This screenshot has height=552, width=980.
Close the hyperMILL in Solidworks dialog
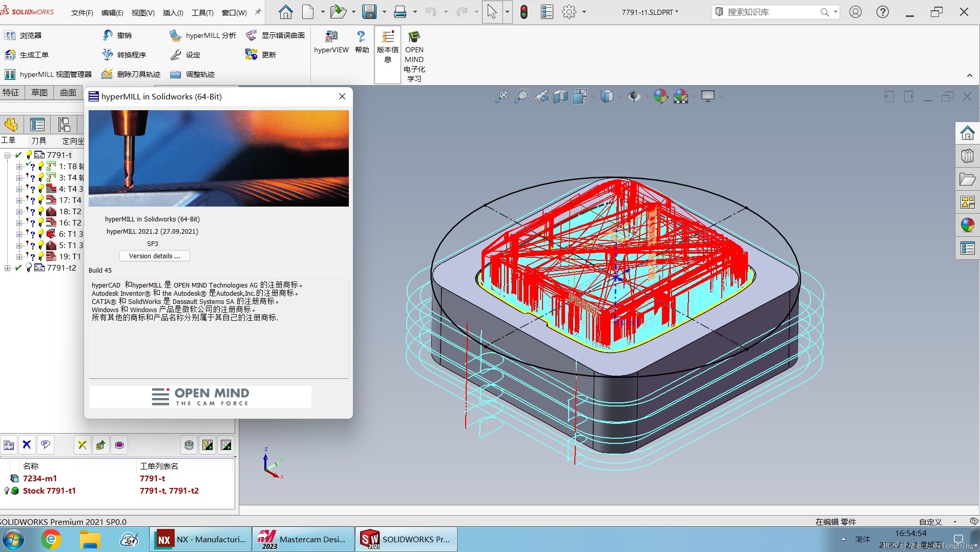pos(342,96)
